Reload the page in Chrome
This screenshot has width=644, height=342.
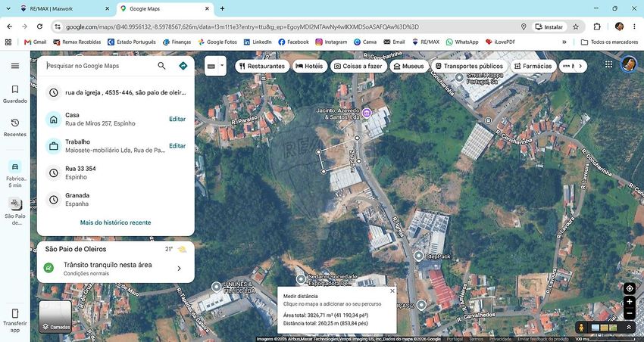[39, 26]
